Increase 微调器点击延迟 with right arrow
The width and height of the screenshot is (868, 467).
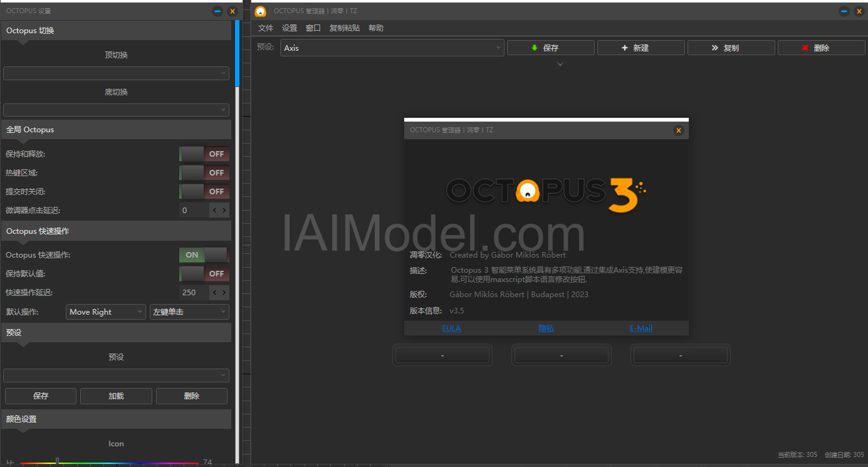(224, 211)
